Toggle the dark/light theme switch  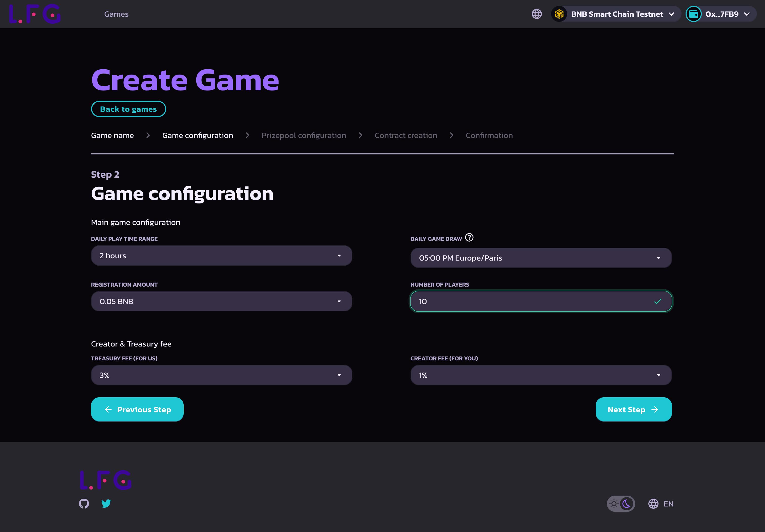(621, 504)
